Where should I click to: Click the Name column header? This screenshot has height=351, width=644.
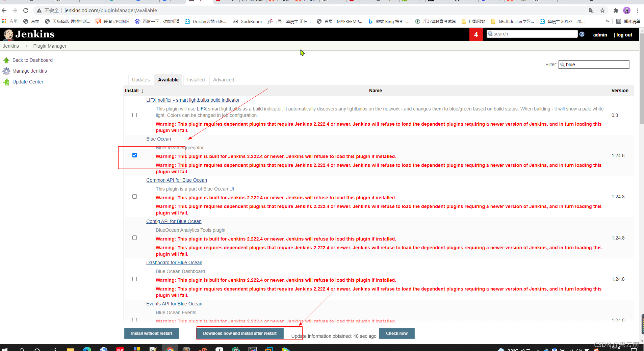pyautogui.click(x=375, y=91)
